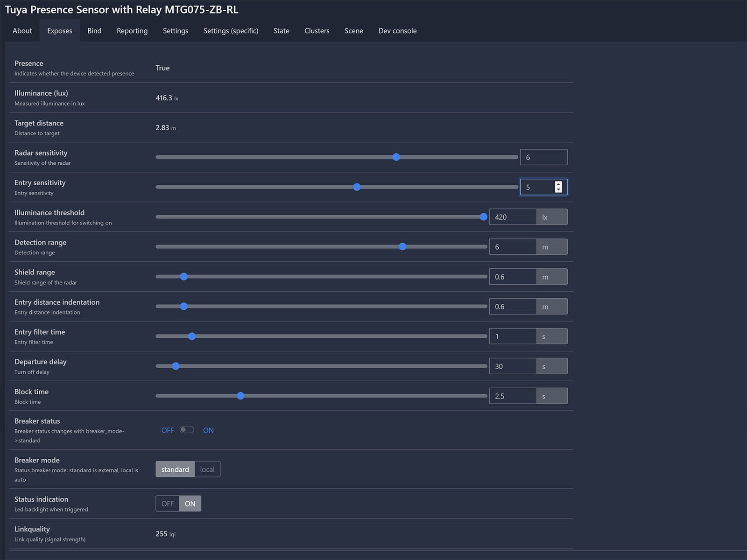This screenshot has width=747, height=560.
Task: Open the Settings (specific) tab
Action: [231, 31]
